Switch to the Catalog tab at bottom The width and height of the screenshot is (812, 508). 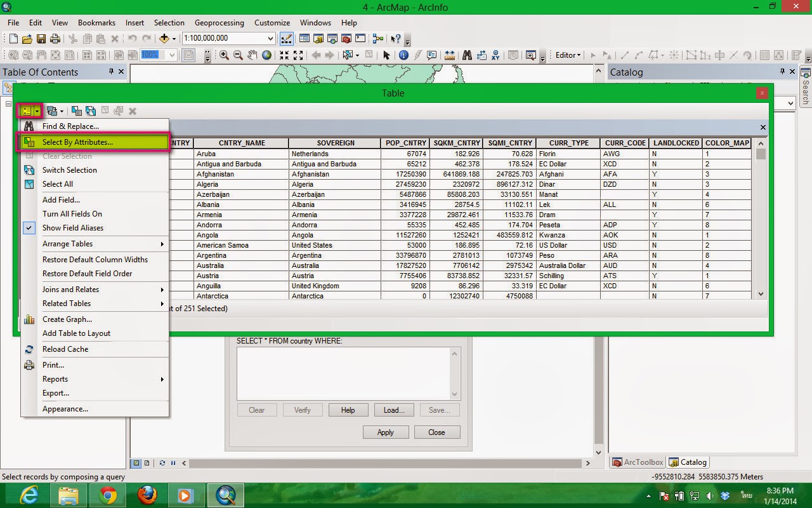(x=688, y=462)
